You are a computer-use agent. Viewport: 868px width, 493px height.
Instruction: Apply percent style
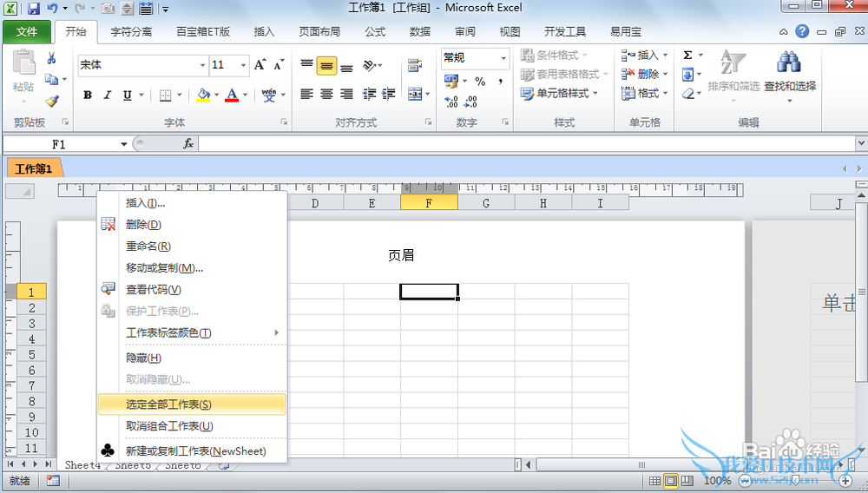tap(480, 82)
